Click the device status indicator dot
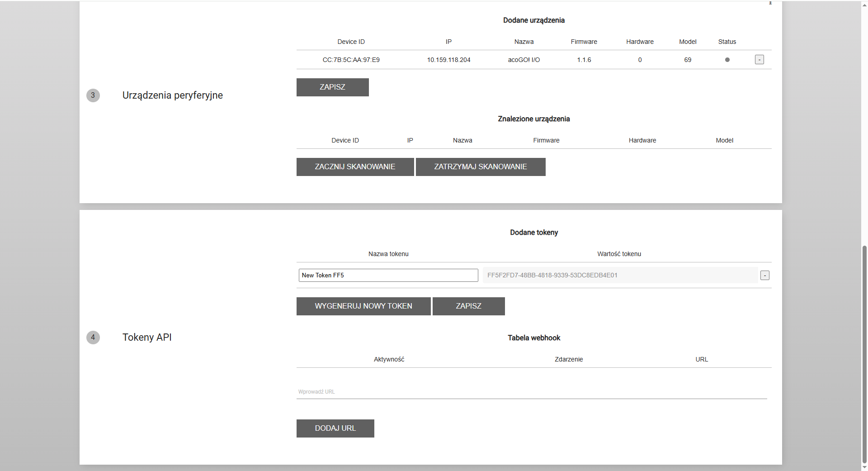 (727, 60)
